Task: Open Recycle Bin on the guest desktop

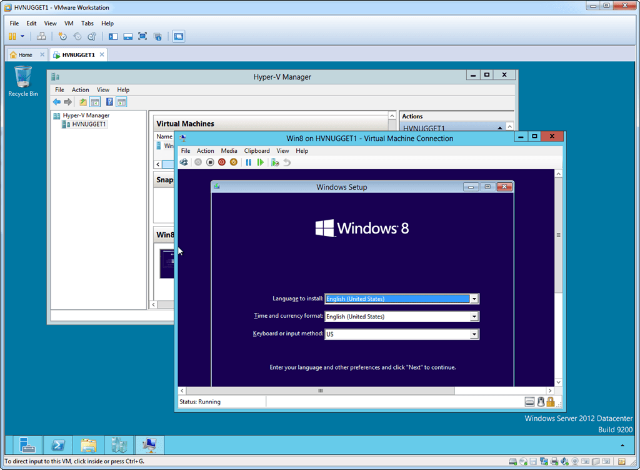Action: (x=22, y=80)
